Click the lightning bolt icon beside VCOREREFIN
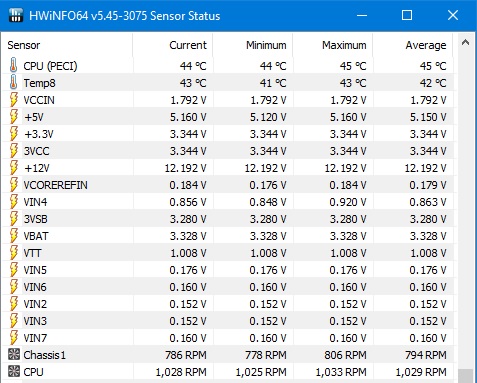This screenshot has width=477, height=383. tap(14, 185)
